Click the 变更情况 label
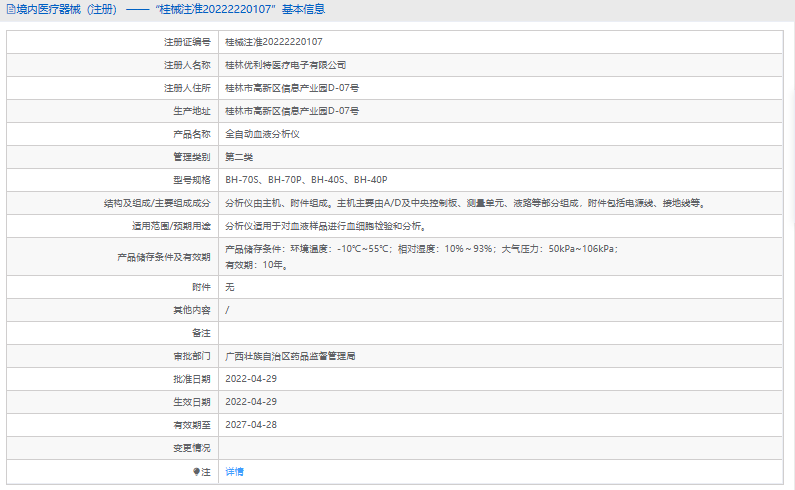Screen dimensions: 795x490 pos(192,448)
